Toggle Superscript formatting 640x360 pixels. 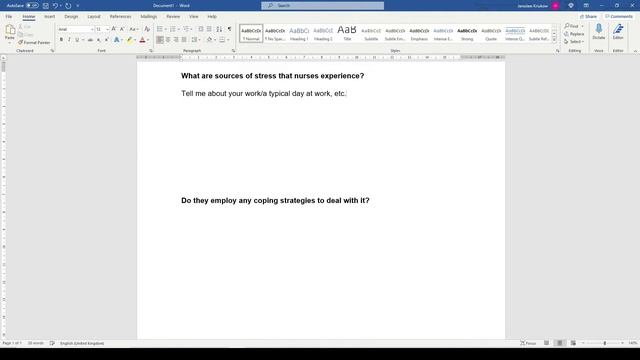(x=107, y=40)
